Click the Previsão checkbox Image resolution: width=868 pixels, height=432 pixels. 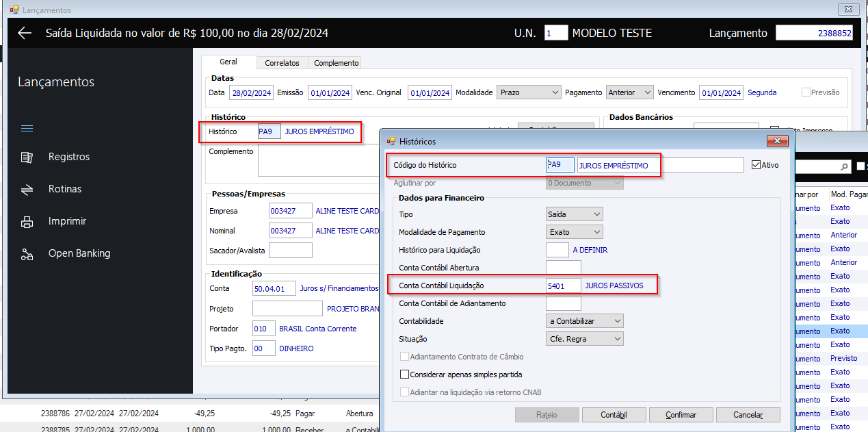[806, 92]
